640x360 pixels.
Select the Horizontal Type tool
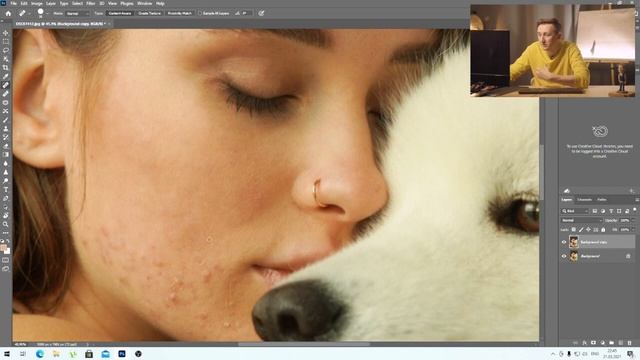click(6, 190)
